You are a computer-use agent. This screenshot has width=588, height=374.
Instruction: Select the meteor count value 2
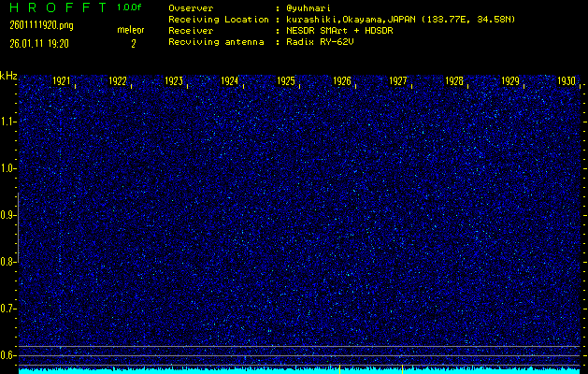pos(133,44)
